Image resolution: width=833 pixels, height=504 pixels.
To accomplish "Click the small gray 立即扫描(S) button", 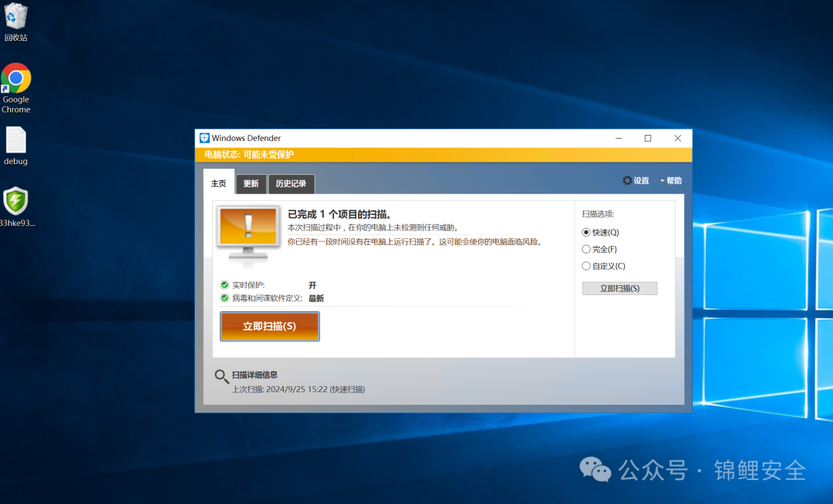I will click(620, 288).
